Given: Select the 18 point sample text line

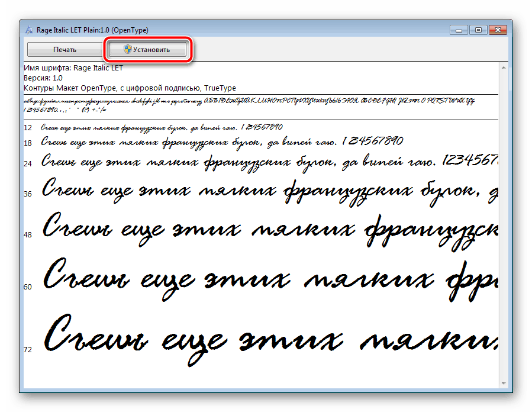Looking at the screenshot, I should [222, 142].
